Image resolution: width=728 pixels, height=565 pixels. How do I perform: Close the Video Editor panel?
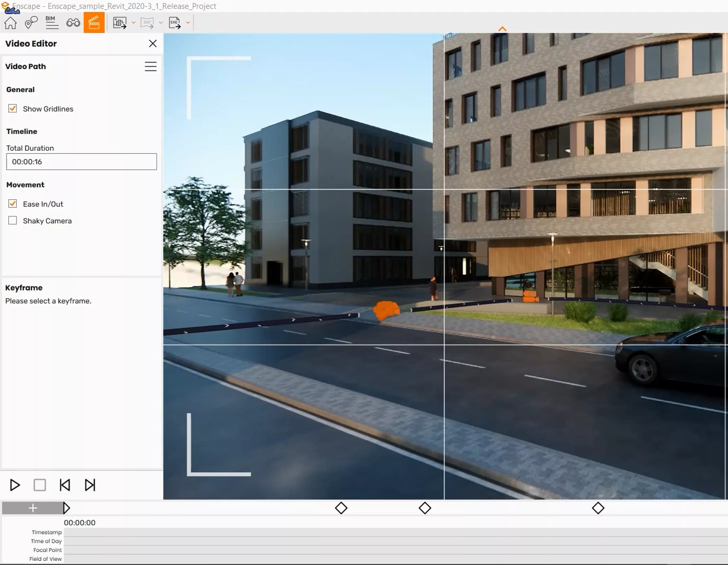coord(153,43)
